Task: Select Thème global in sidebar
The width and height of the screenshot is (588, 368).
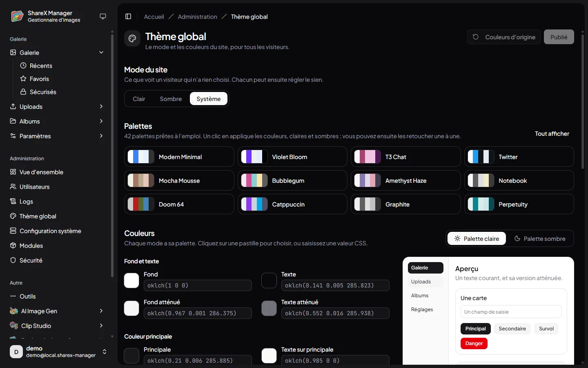Action: tap(57, 216)
